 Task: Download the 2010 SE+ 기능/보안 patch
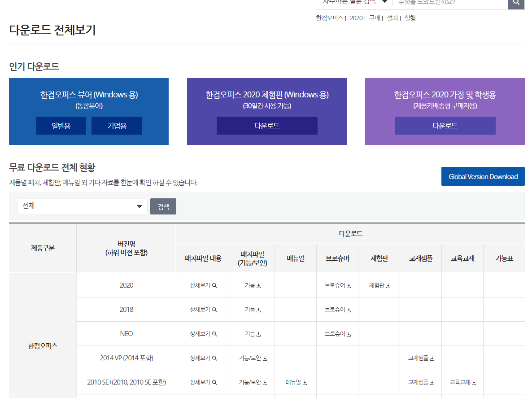coord(253,382)
